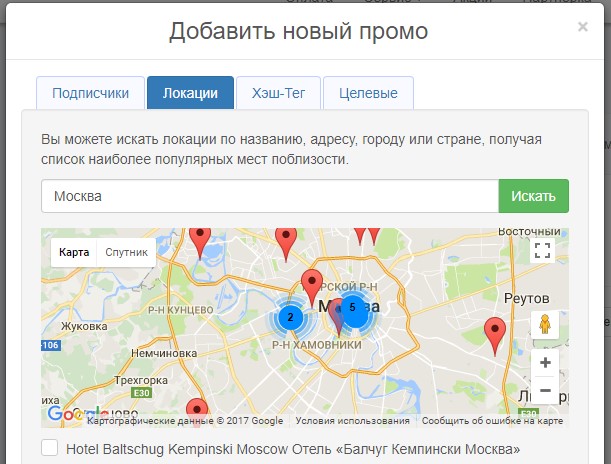Click the Р-Н КУНЦЕВО map label
611x464 pixels.
coord(180,310)
